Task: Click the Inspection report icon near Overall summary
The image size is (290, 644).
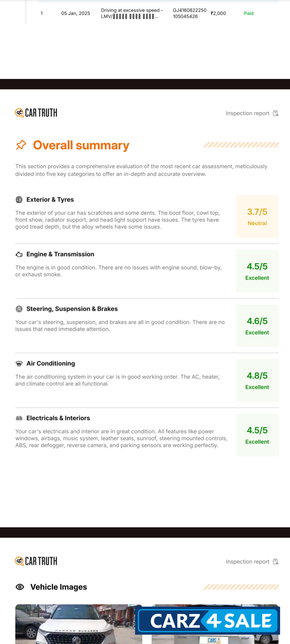Action: click(x=276, y=114)
